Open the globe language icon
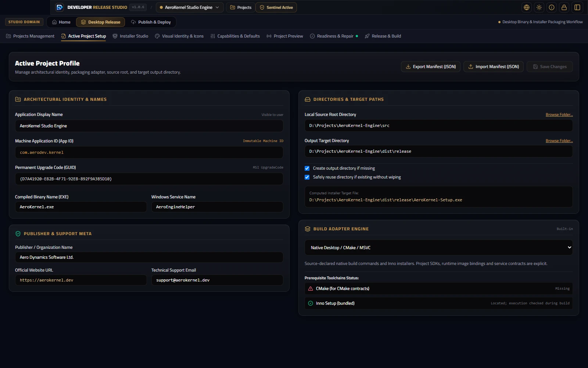Image resolution: width=588 pixels, height=368 pixels. point(527,7)
